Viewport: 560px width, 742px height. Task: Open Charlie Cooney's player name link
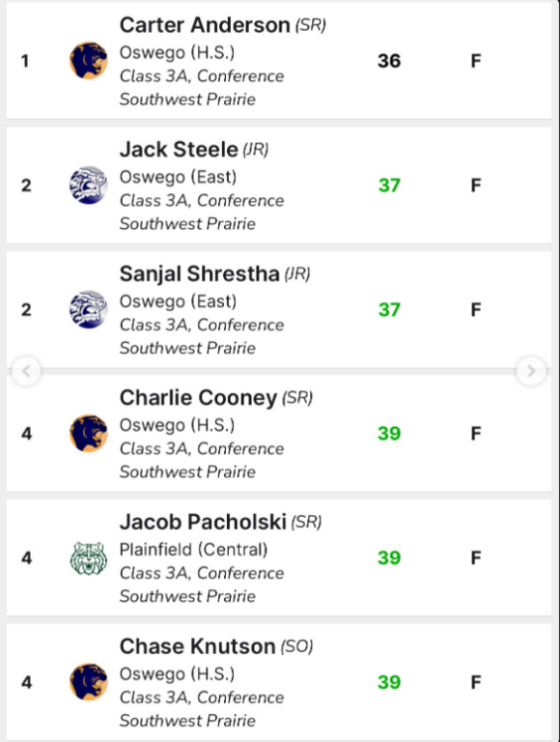tap(198, 397)
